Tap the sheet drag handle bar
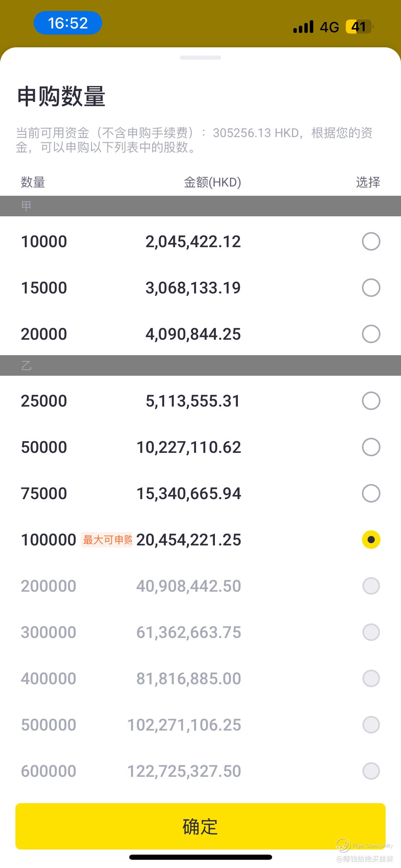Image resolution: width=401 pixels, height=868 pixels. [200, 58]
